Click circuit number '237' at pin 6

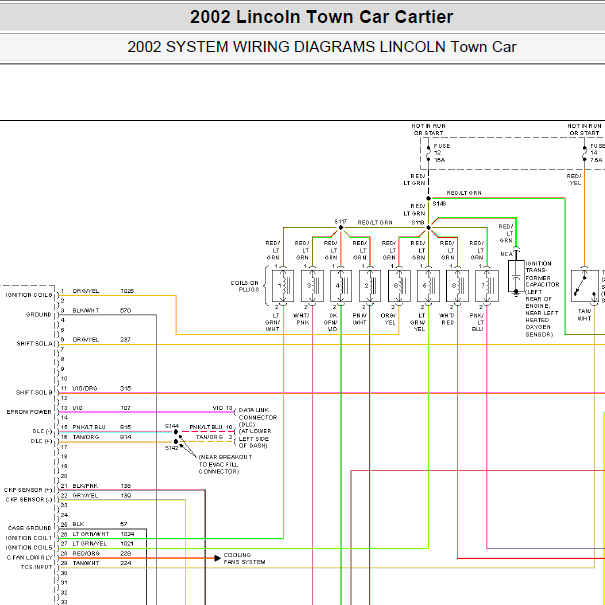point(125,340)
